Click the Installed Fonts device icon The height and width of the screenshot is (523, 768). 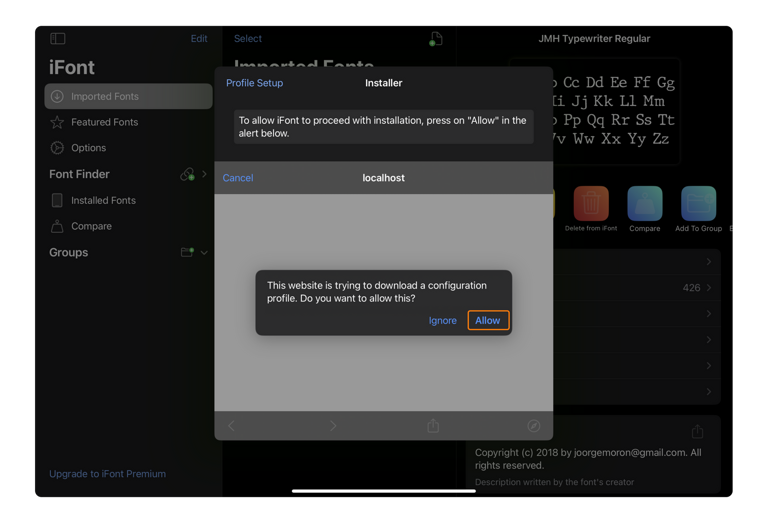pos(57,200)
